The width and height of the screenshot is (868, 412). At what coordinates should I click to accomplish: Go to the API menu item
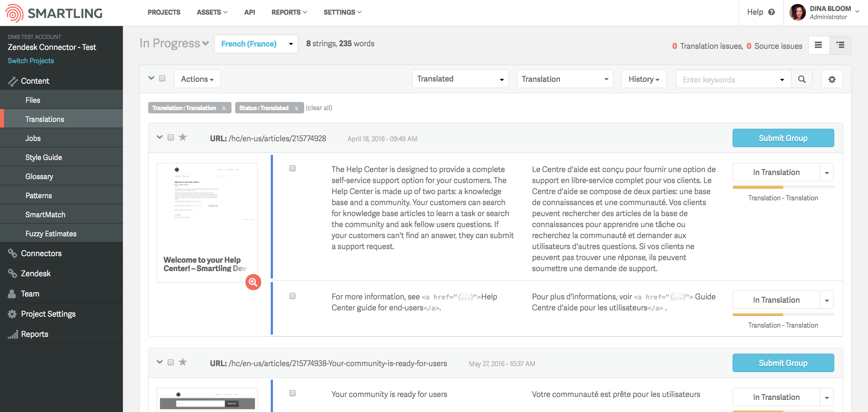(249, 12)
